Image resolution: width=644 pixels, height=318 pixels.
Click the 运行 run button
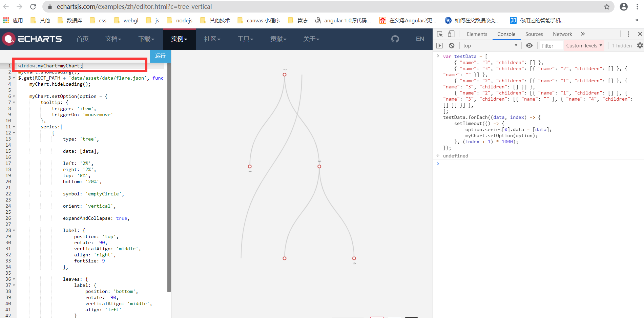coord(160,56)
